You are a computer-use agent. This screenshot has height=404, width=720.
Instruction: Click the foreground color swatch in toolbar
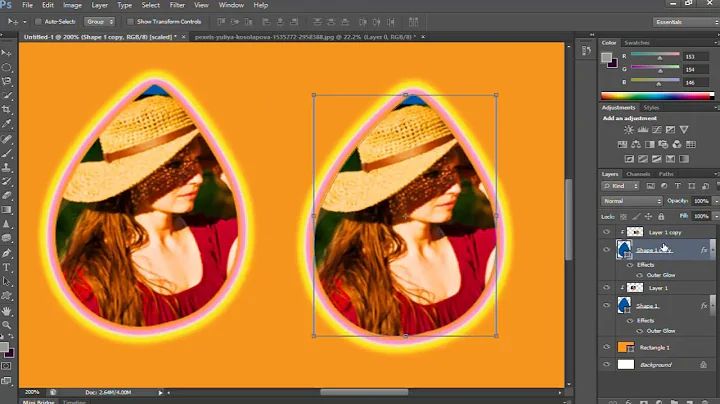pyautogui.click(x=4, y=347)
